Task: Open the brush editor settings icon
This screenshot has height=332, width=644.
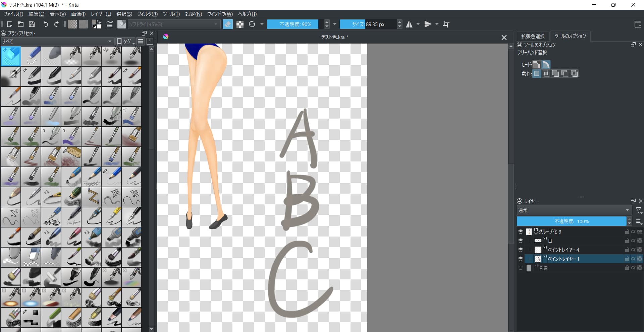Action: tap(110, 24)
